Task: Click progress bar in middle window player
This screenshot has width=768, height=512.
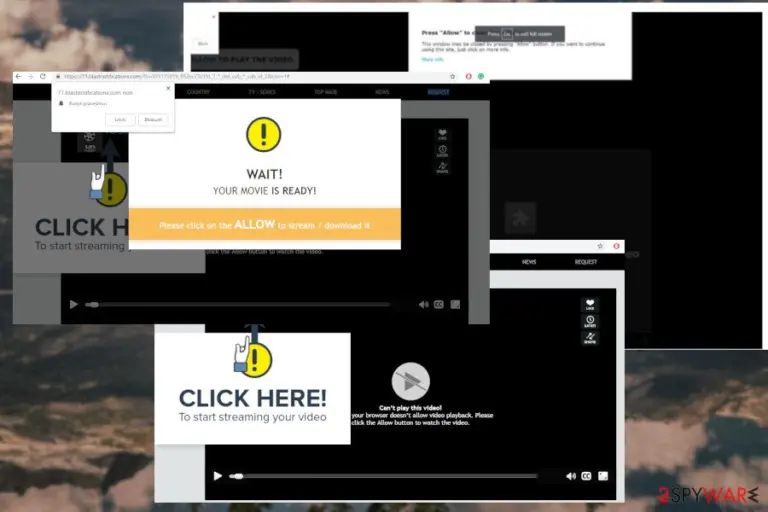Action: click(x=238, y=305)
